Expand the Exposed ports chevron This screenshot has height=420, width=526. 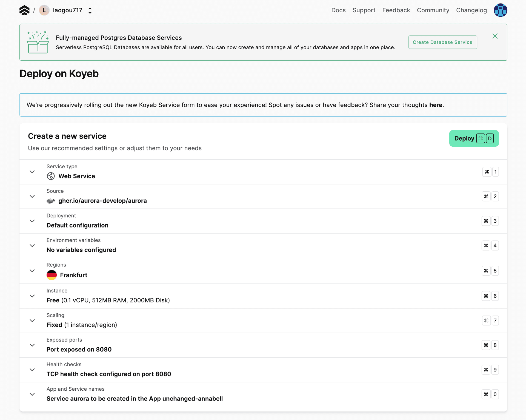(x=32, y=345)
